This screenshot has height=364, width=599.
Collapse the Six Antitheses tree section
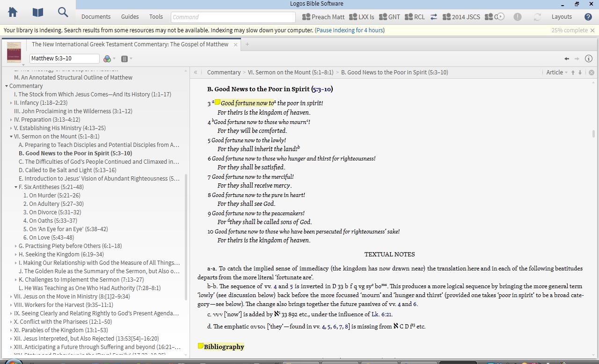(x=16, y=187)
